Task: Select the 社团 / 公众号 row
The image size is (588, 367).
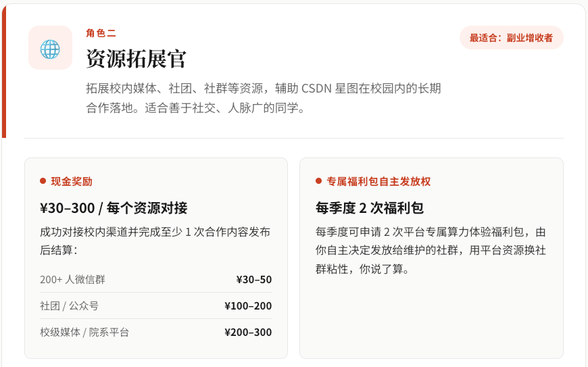Action: click(x=155, y=305)
